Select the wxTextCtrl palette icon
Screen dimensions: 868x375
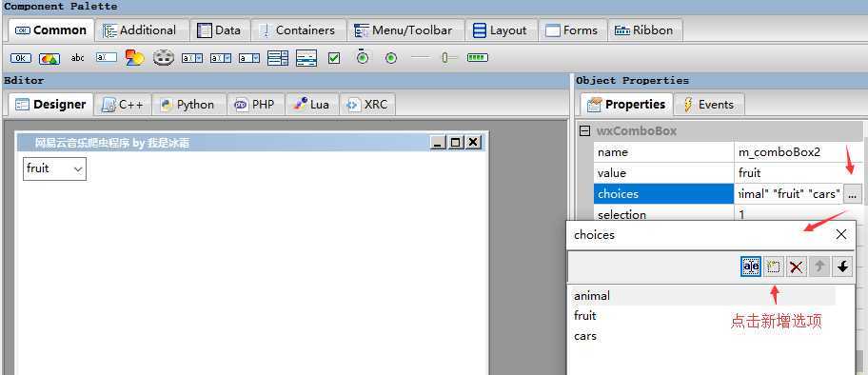[107, 58]
